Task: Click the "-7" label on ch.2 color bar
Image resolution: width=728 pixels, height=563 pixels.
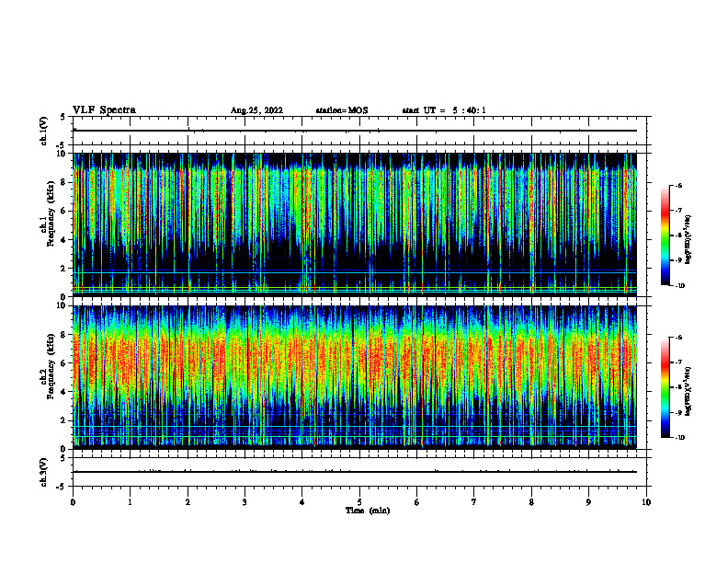Action: pyautogui.click(x=678, y=362)
